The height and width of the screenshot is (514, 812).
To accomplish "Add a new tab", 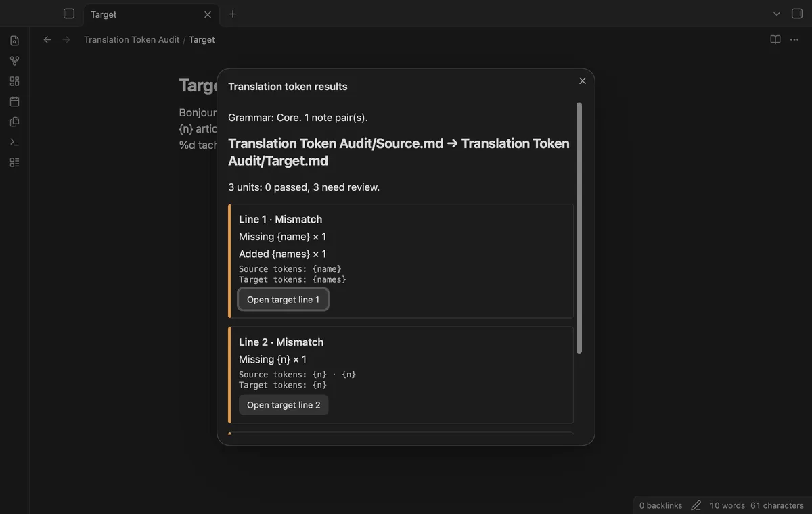I will pyautogui.click(x=233, y=14).
